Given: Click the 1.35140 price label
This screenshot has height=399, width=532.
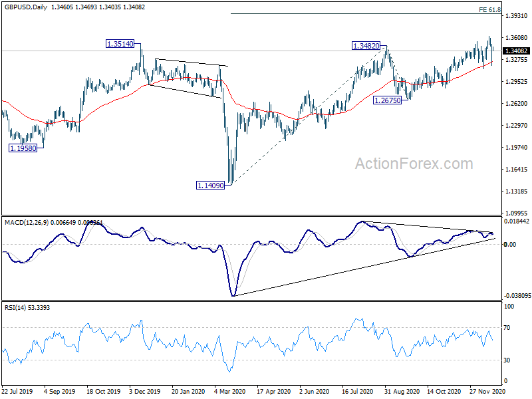Looking at the screenshot, I should tap(120, 44).
